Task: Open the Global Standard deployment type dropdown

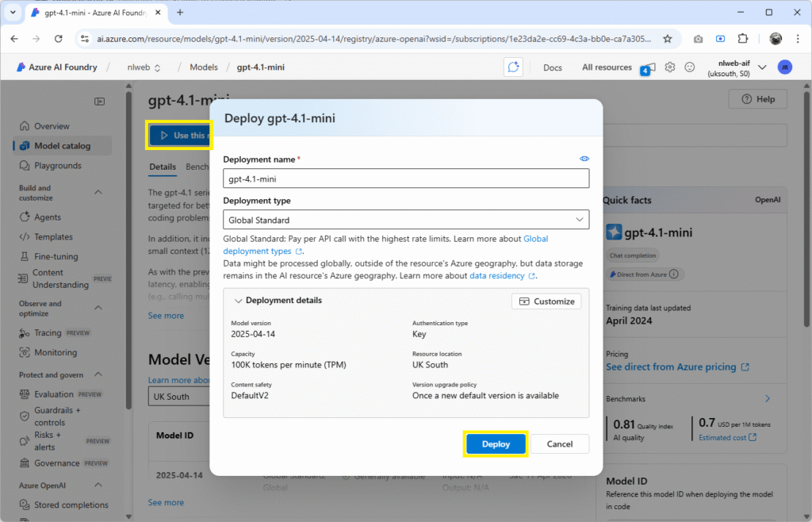Action: point(581,219)
